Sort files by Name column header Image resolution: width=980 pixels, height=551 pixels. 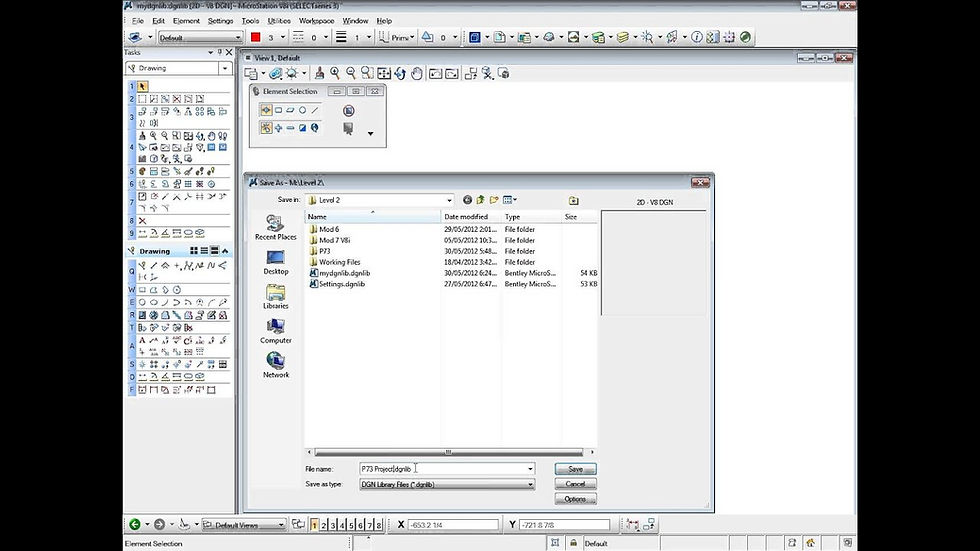[x=372, y=217]
